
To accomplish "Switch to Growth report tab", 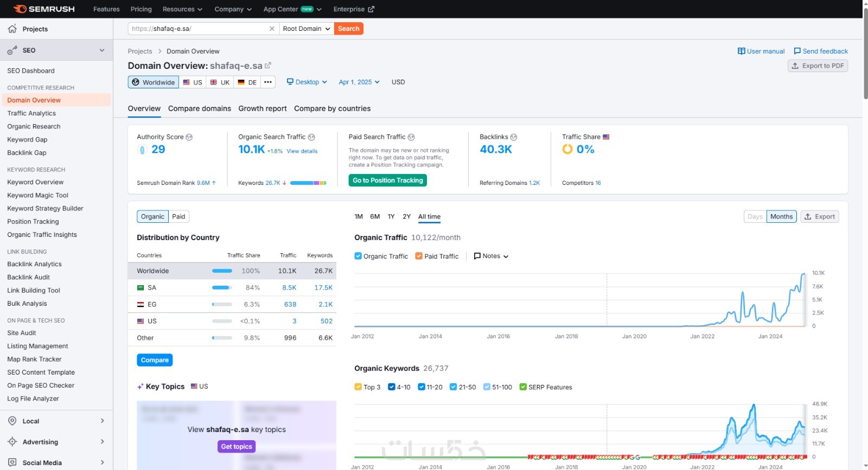I will [263, 108].
